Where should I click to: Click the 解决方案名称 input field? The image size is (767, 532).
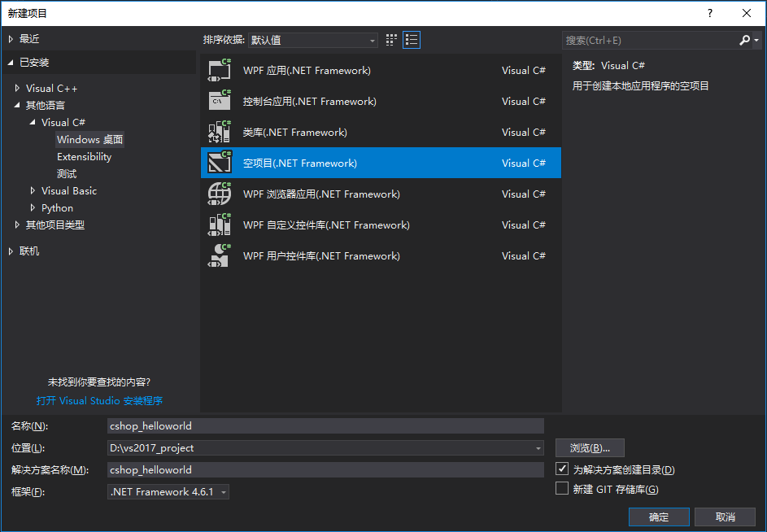(325, 470)
